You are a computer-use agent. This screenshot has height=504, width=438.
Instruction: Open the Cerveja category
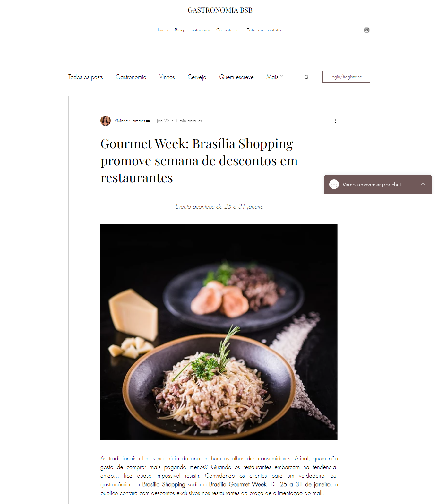(197, 77)
